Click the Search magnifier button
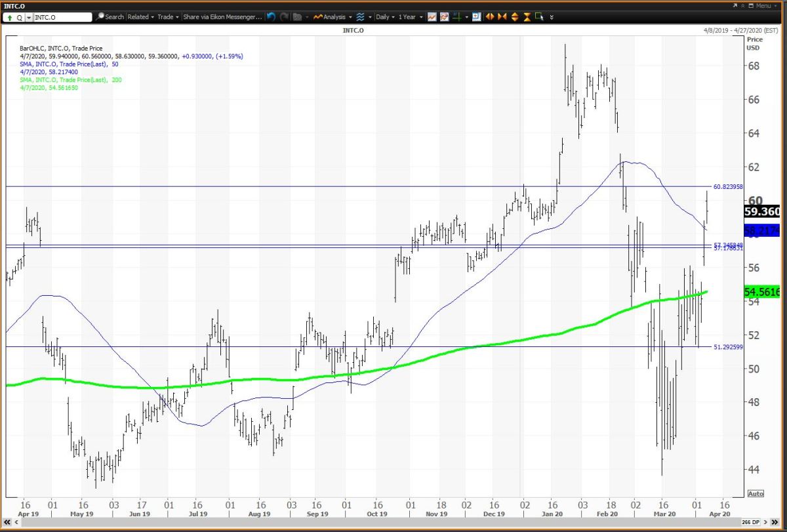Viewport: 787px width, 532px height. pyautogui.click(x=110, y=16)
